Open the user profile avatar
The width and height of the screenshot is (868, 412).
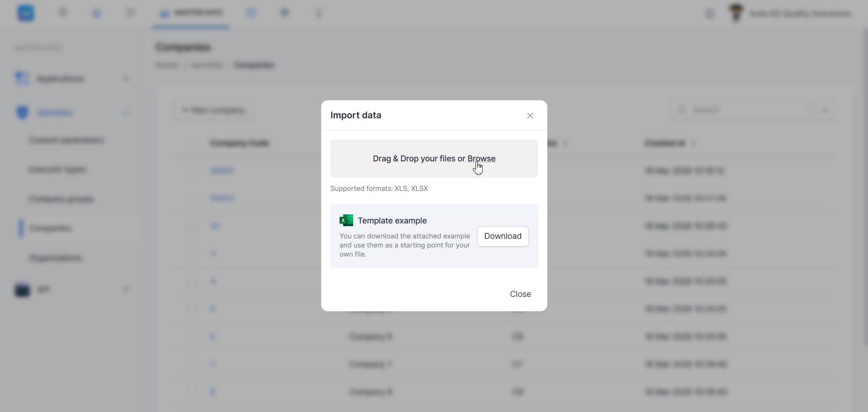coord(736,13)
